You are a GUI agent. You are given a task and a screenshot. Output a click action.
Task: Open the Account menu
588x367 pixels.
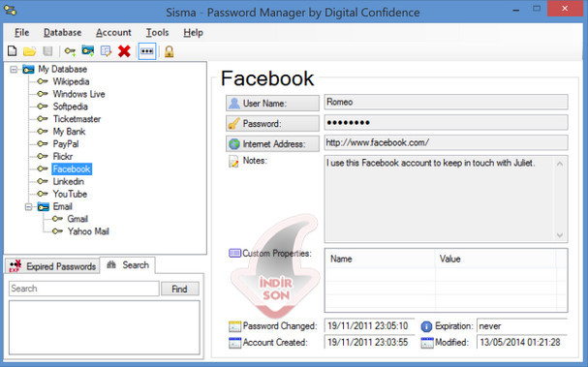coord(113,33)
